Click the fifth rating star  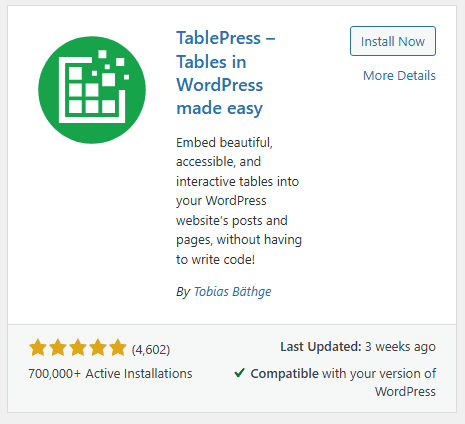pyautogui.click(x=118, y=348)
